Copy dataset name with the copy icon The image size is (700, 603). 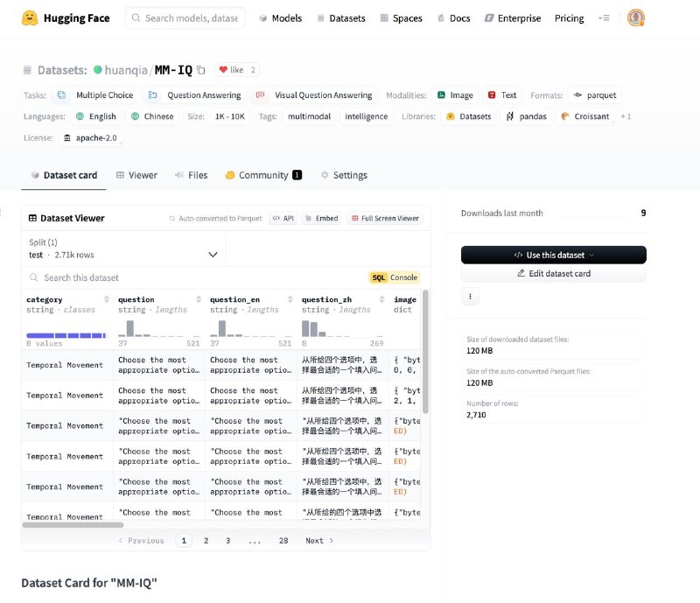201,70
